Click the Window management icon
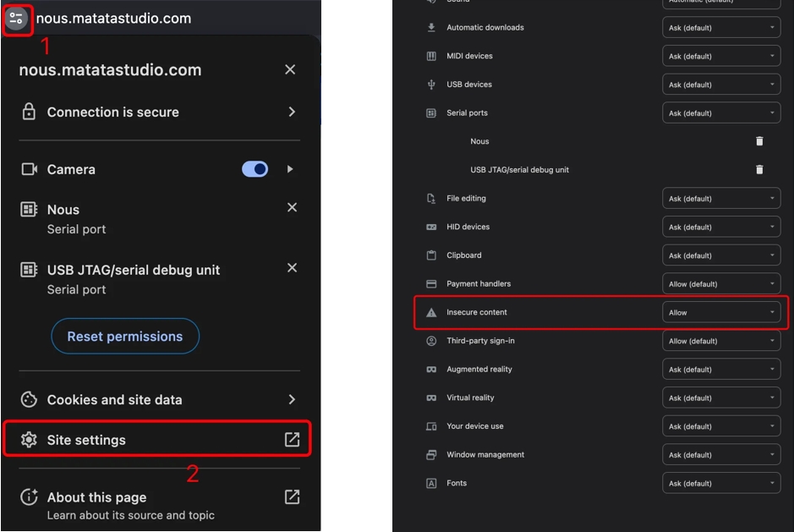This screenshot has width=794, height=532. point(431,454)
